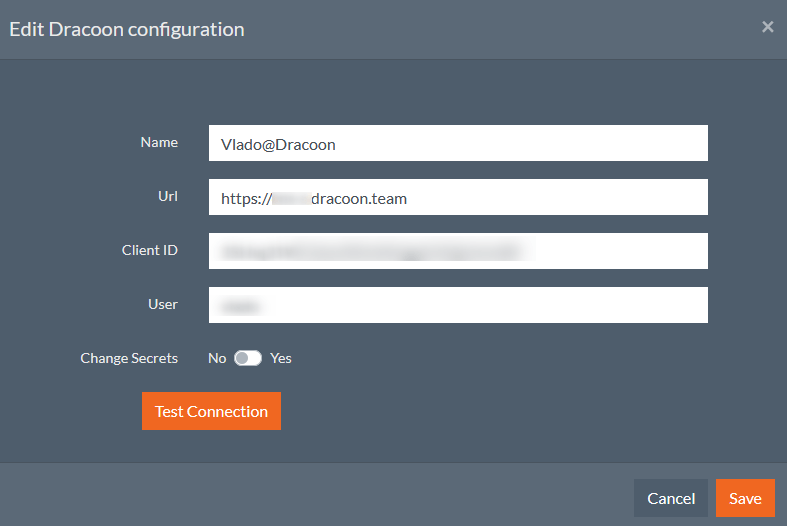Click the "Yes" label beside the switch

click(281, 358)
